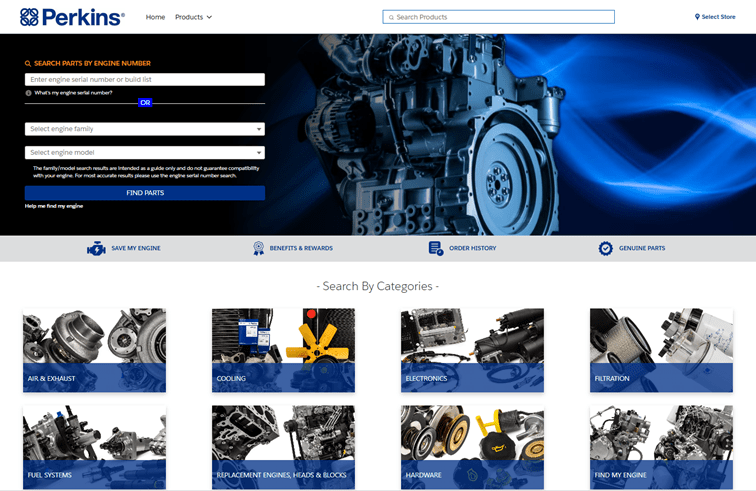Open the Air & Exhaust category tile
This screenshot has width=756, height=491.
pyautogui.click(x=94, y=350)
